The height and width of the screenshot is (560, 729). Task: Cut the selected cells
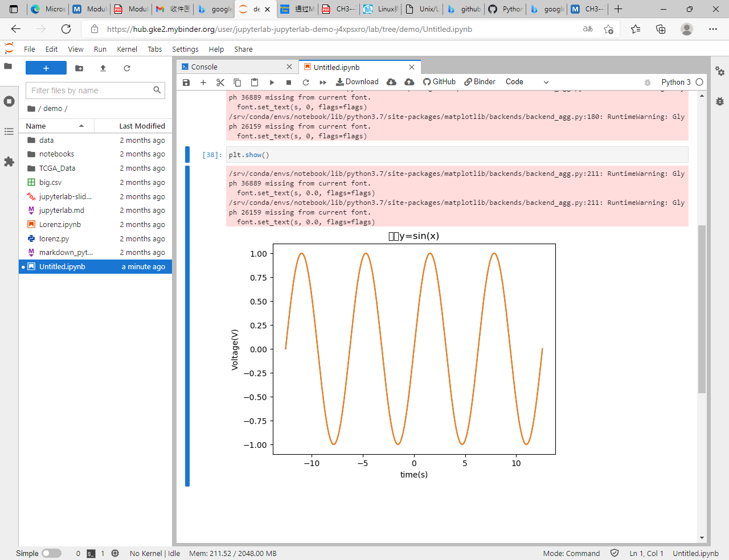[220, 82]
